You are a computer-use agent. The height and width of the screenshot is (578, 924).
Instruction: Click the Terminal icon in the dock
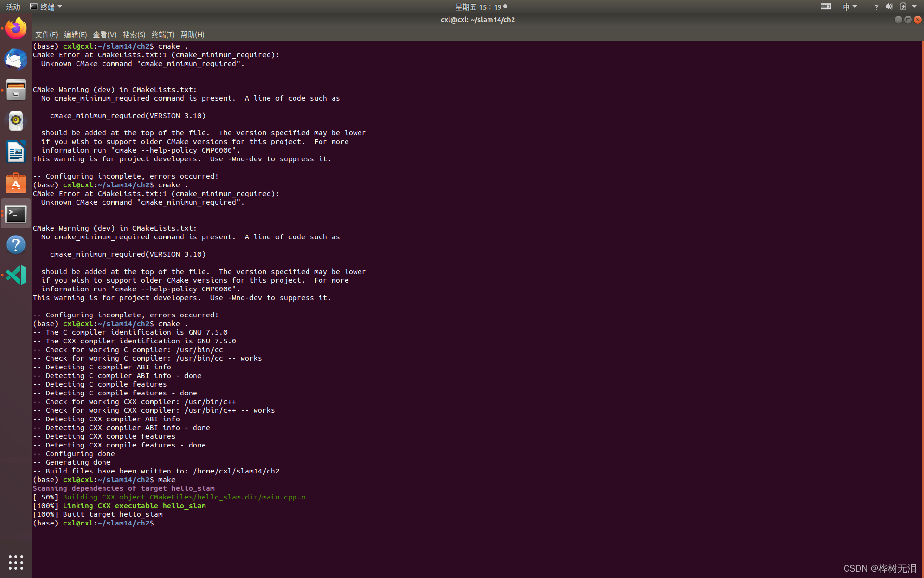(x=16, y=214)
